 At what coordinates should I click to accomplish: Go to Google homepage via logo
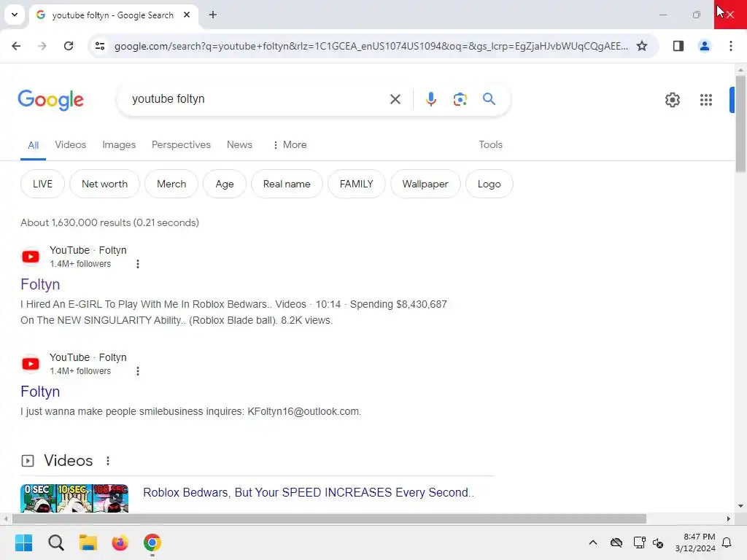tap(50, 99)
